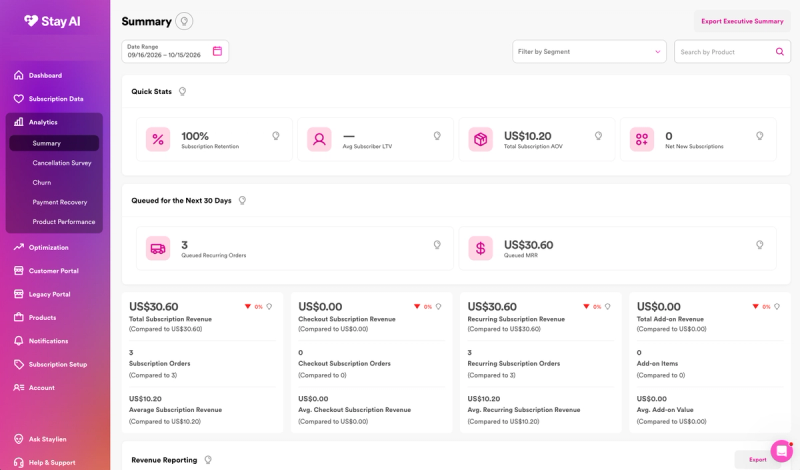Click the Analytics bar chart icon
Viewport: 800px width, 470px height.
click(x=18, y=122)
